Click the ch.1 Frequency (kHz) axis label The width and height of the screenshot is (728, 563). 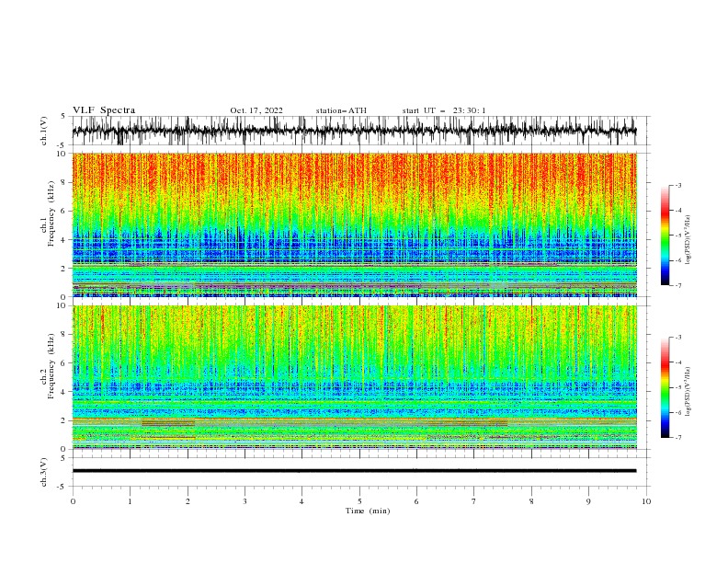[x=48, y=213]
